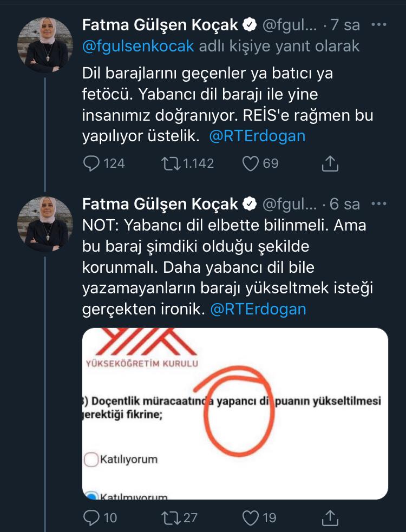Image resolution: width=406 pixels, height=532 pixels.
Task: Open the @fgulsenkocak reply mention link
Action: tap(138, 46)
